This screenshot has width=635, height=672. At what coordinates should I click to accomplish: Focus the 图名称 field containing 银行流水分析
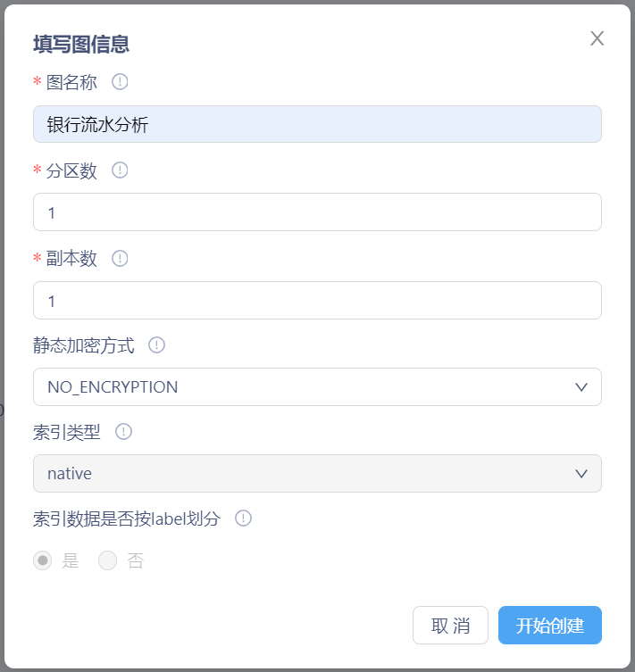(x=317, y=124)
